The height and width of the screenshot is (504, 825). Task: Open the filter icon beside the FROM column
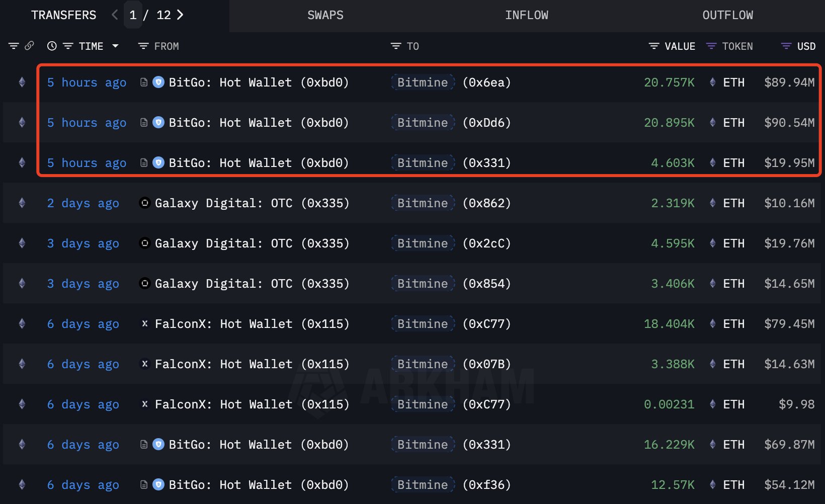(x=142, y=46)
